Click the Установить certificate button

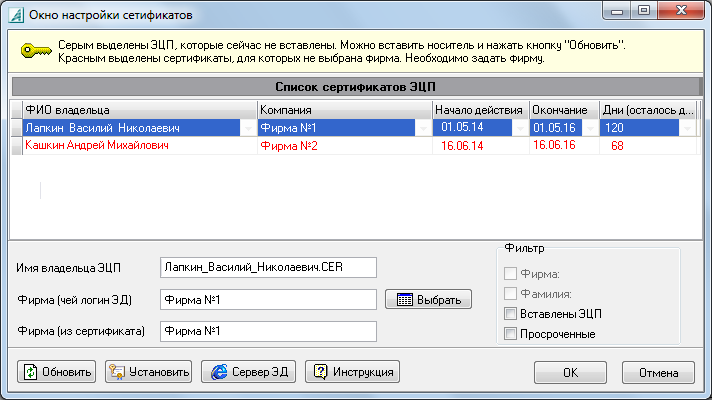(148, 372)
